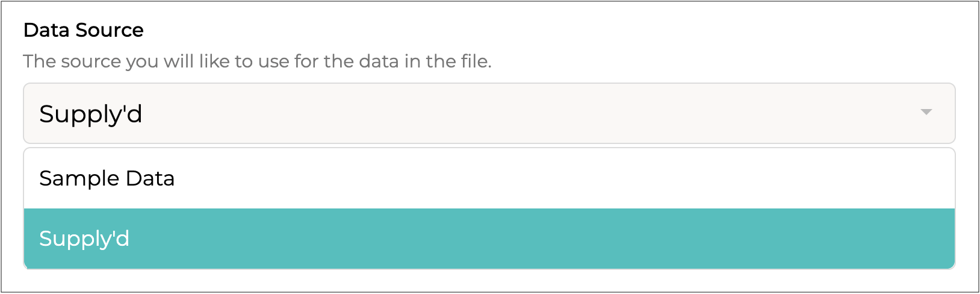Click the Data Source heading label

coord(84,30)
